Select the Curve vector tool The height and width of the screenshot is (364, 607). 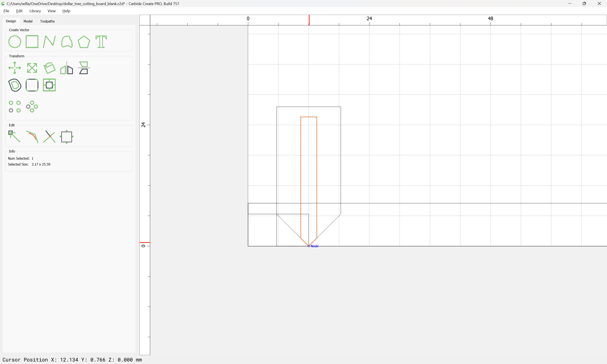click(67, 42)
